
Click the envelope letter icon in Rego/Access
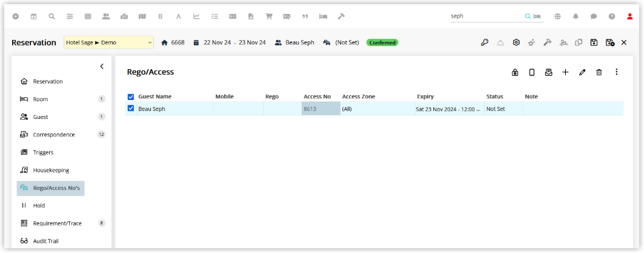548,72
